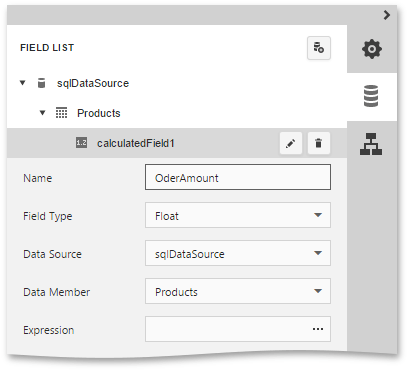Open the Report Explorer hierarchy tab
Viewport: 410px width, 373px height.
tap(371, 144)
